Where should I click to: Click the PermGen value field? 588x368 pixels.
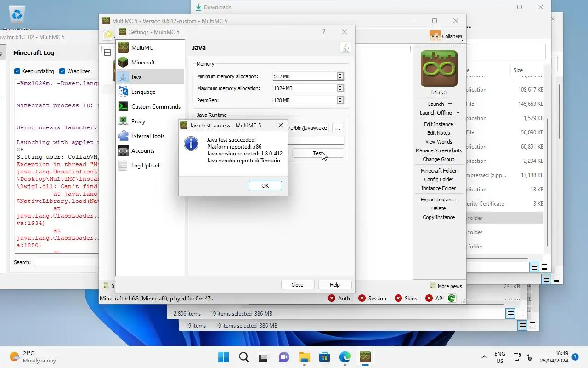click(x=305, y=100)
